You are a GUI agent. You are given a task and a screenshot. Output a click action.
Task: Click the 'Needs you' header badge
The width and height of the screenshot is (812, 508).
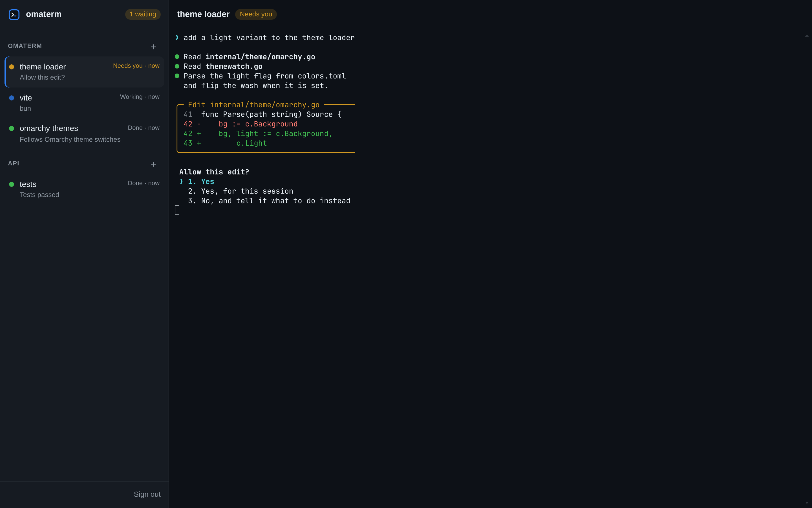256,14
